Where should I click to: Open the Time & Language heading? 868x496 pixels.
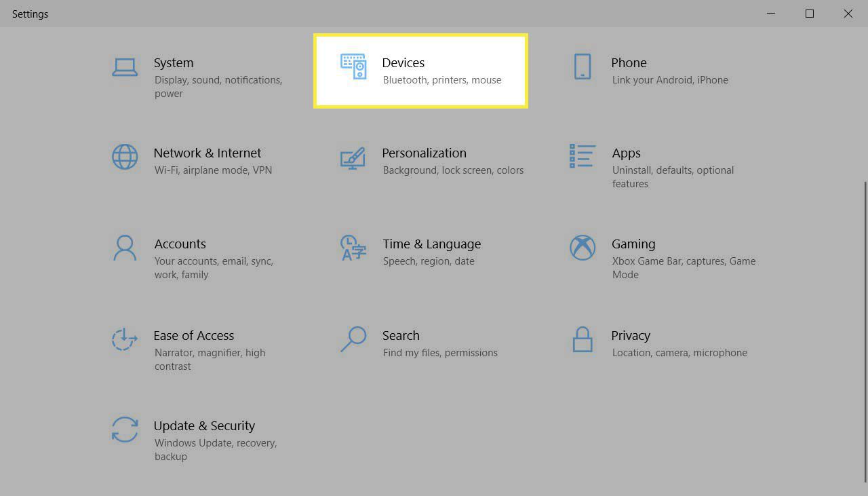click(x=432, y=244)
